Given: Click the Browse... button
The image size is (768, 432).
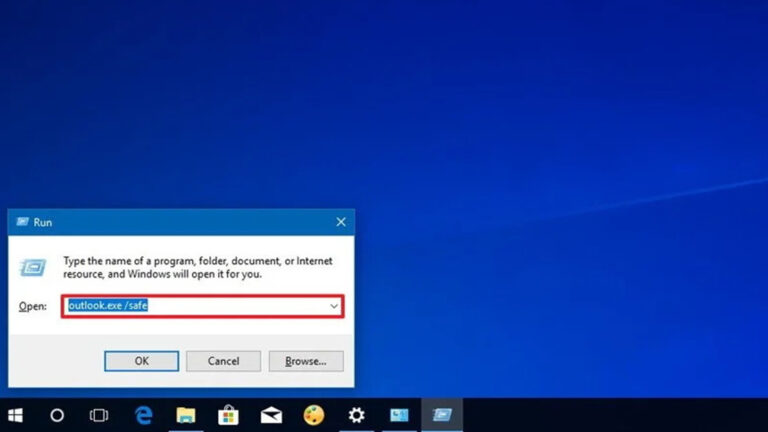Looking at the screenshot, I should pyautogui.click(x=306, y=361).
